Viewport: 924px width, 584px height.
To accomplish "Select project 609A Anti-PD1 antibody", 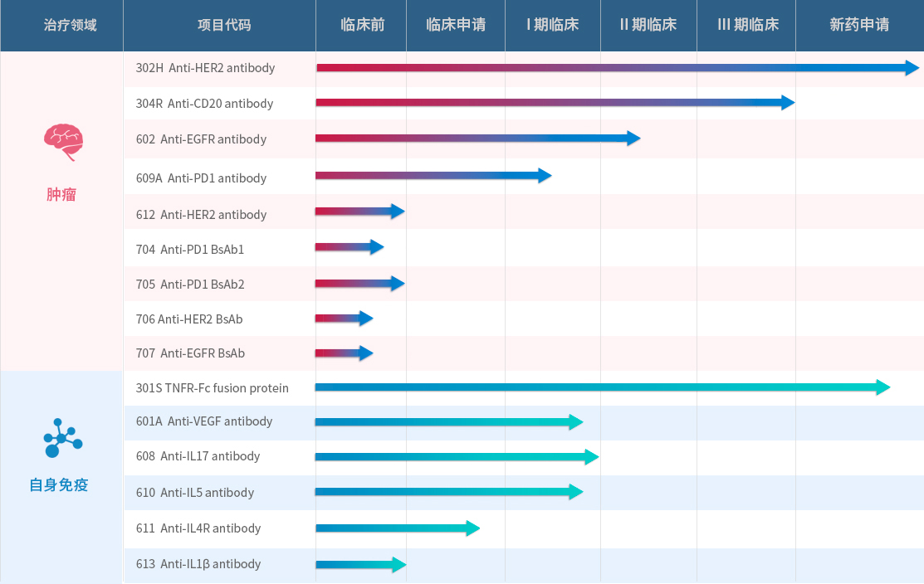I will pyautogui.click(x=201, y=178).
